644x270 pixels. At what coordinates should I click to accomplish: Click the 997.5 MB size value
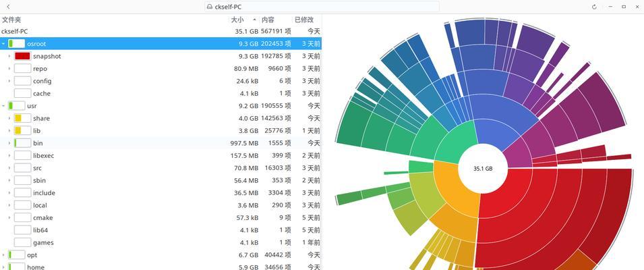pyautogui.click(x=244, y=143)
